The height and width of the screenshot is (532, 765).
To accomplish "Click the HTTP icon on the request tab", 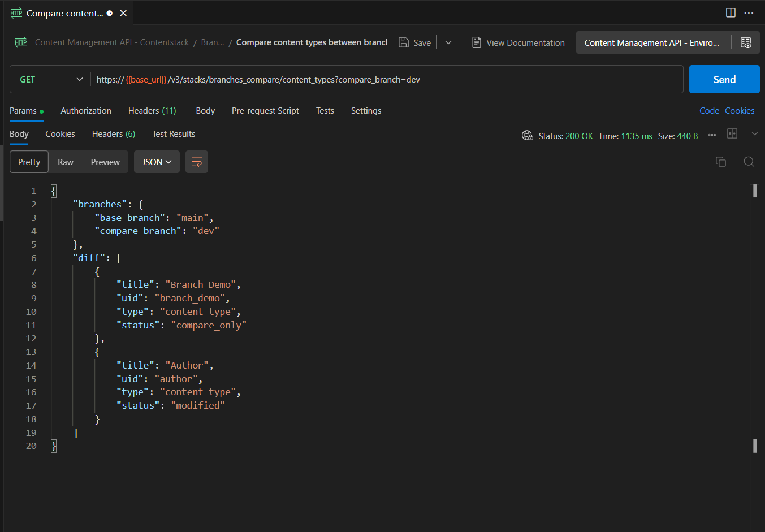I will [x=16, y=13].
